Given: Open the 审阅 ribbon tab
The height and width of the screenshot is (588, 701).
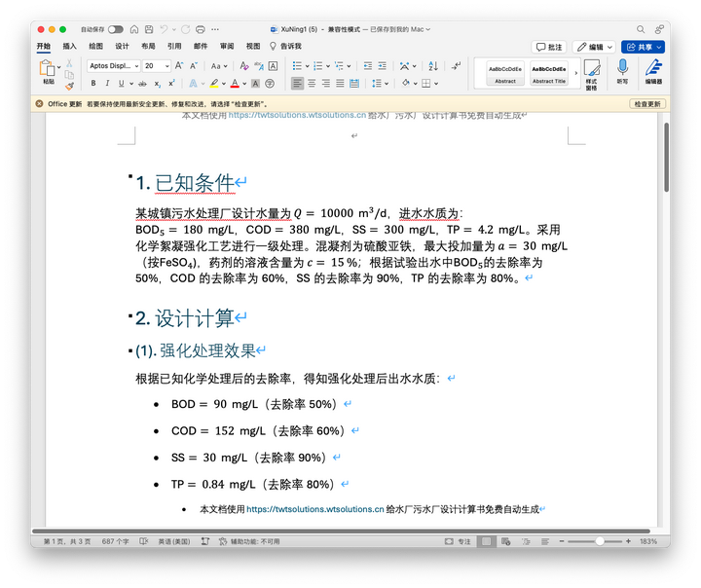Looking at the screenshot, I should point(227,46).
